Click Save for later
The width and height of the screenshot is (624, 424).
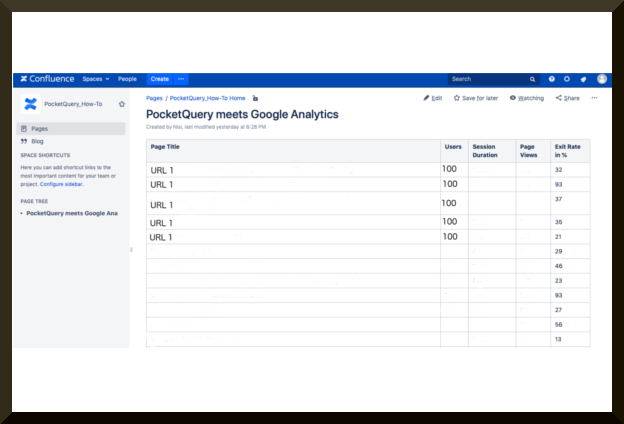pos(476,98)
